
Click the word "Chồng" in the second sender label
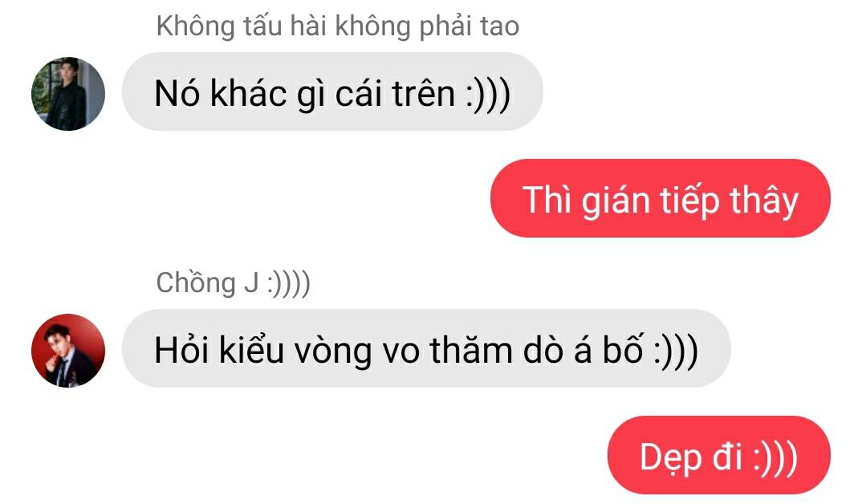click(196, 284)
